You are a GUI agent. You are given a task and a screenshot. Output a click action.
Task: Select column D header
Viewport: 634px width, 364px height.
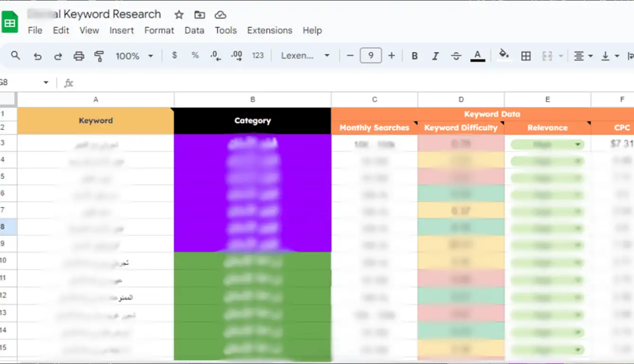pos(461,99)
